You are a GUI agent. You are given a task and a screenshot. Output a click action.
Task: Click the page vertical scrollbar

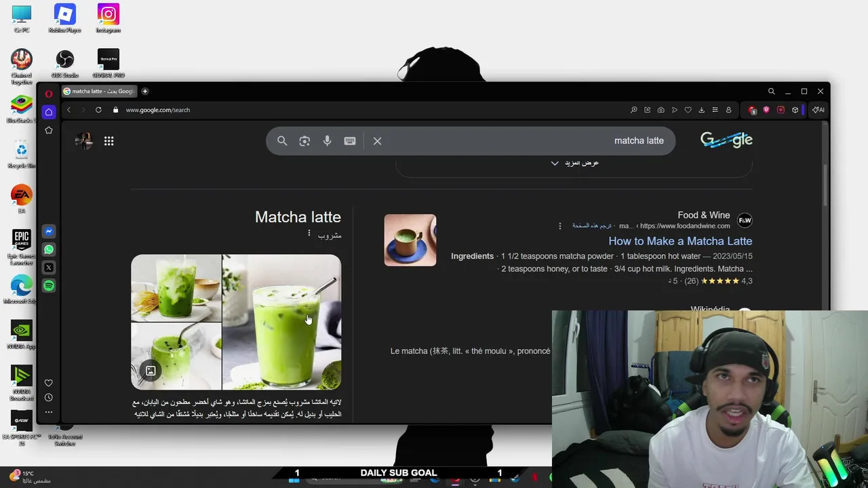tap(825, 185)
